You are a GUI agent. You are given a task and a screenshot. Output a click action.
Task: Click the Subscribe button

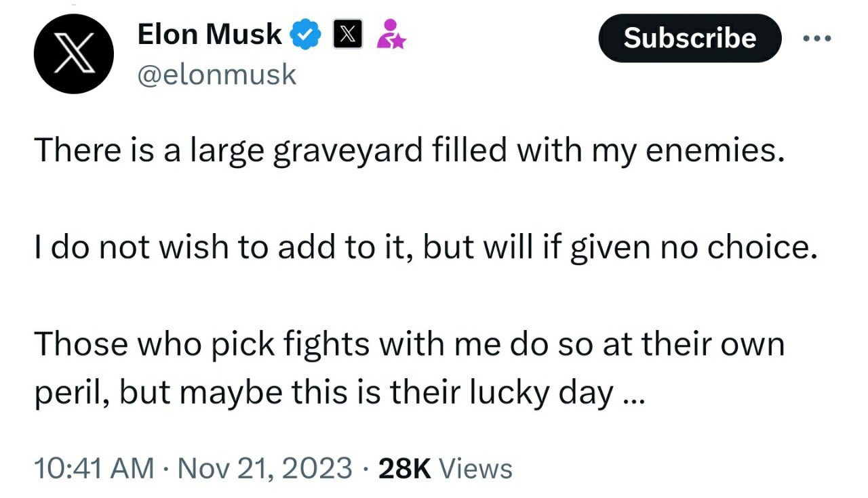click(x=689, y=39)
